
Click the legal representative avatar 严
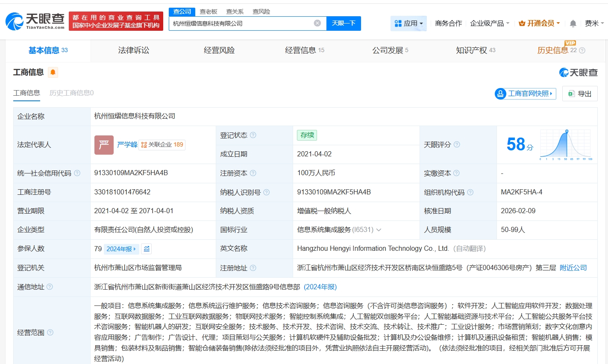(104, 145)
